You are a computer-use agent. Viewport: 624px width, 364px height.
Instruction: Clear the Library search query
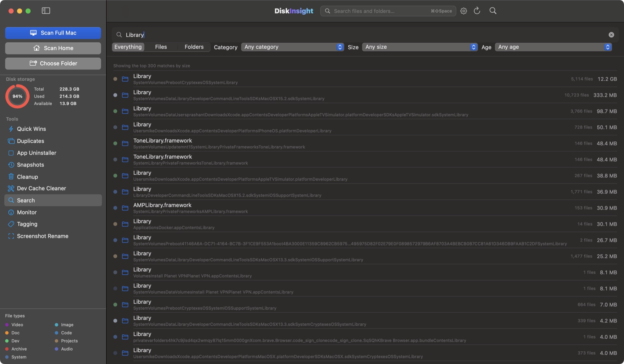(611, 35)
